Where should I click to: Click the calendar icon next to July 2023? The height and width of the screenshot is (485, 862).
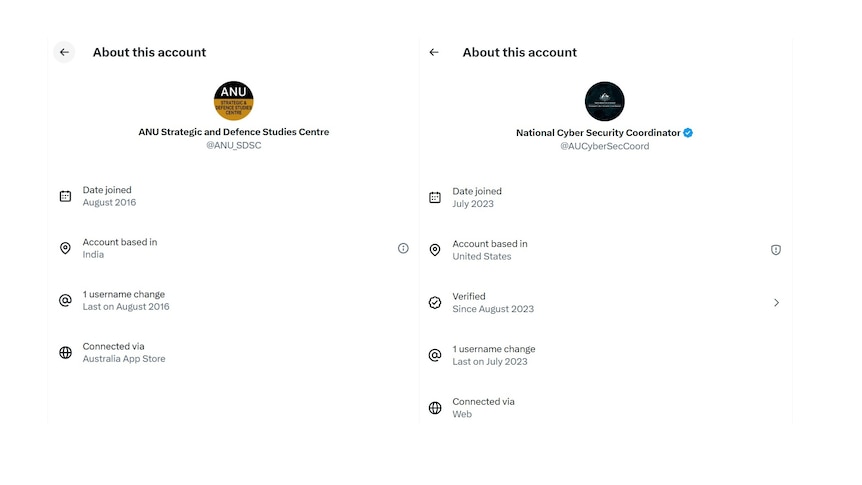[435, 197]
